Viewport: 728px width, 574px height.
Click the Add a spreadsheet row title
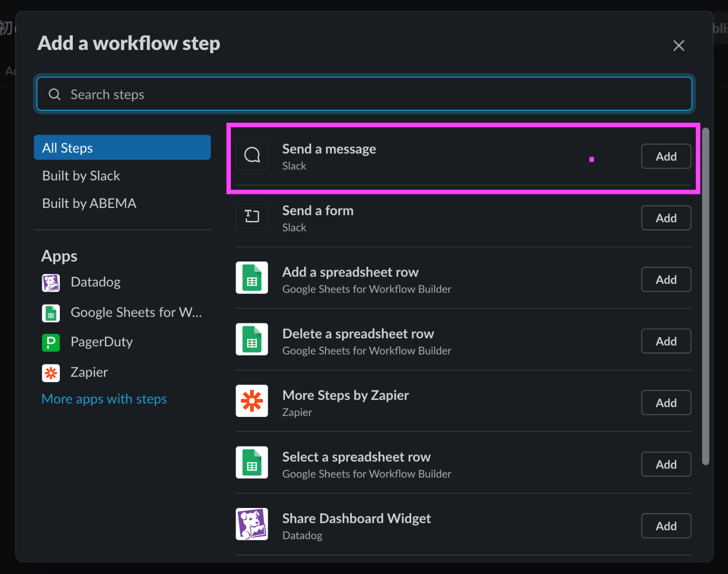point(350,272)
